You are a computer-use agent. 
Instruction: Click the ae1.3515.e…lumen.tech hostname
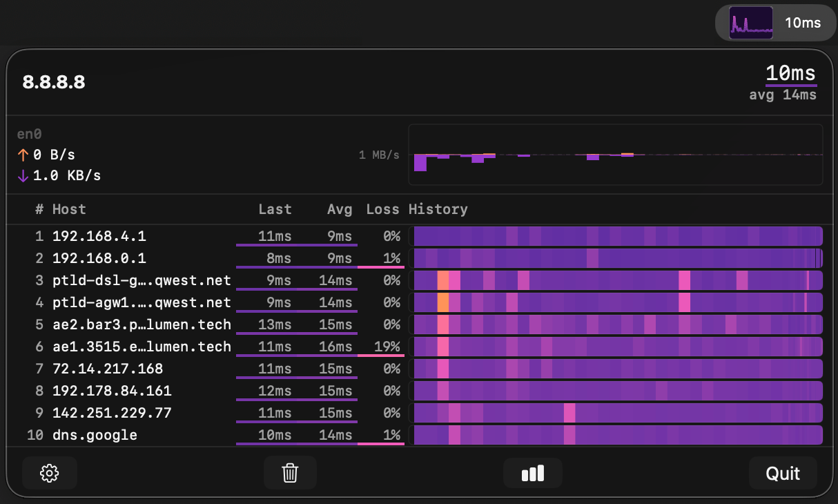coord(142,347)
